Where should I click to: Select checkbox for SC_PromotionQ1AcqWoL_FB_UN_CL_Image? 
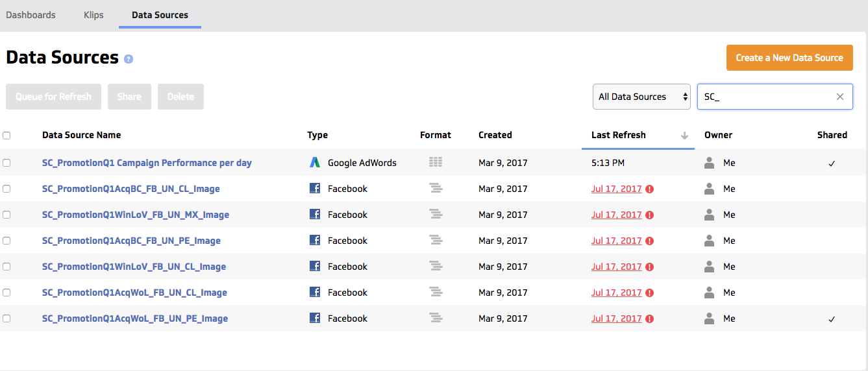tap(6, 293)
